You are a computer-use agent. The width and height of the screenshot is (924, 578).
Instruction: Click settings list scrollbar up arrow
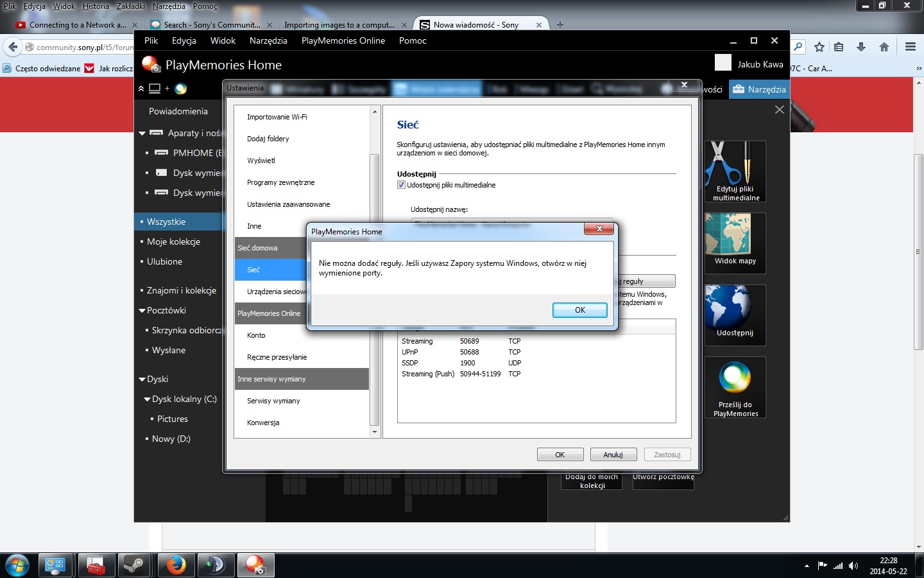click(375, 112)
